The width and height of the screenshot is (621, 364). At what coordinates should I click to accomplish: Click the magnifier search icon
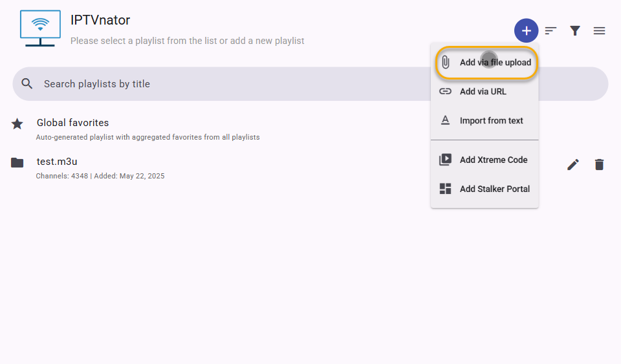27,83
